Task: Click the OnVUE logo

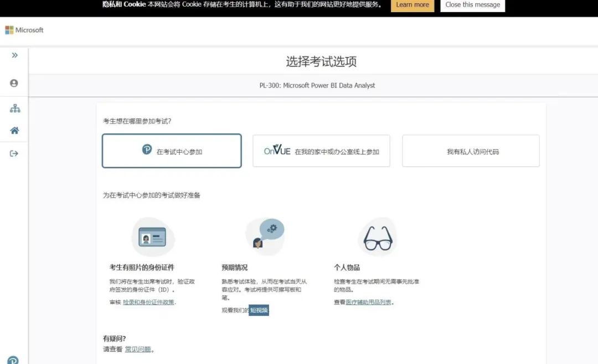Action: point(277,150)
